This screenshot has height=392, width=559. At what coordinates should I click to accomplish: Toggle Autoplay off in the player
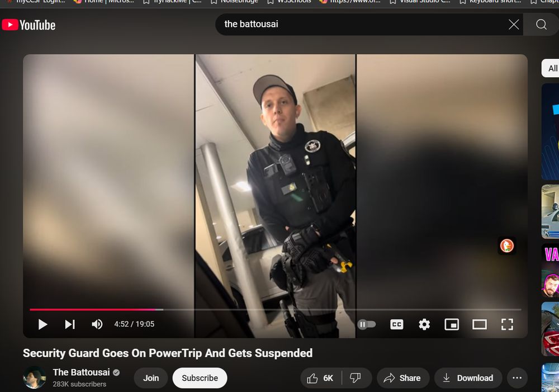coord(367,324)
